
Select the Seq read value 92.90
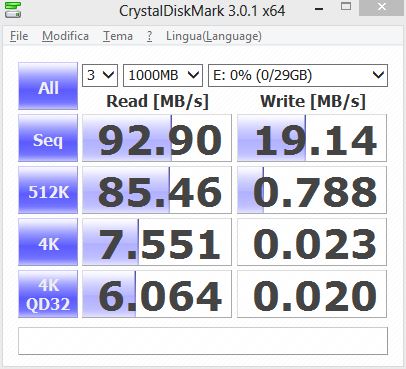point(157,138)
